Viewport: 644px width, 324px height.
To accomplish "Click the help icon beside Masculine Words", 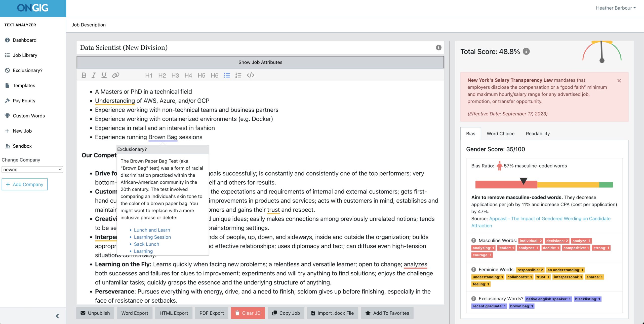I will click(x=474, y=240).
